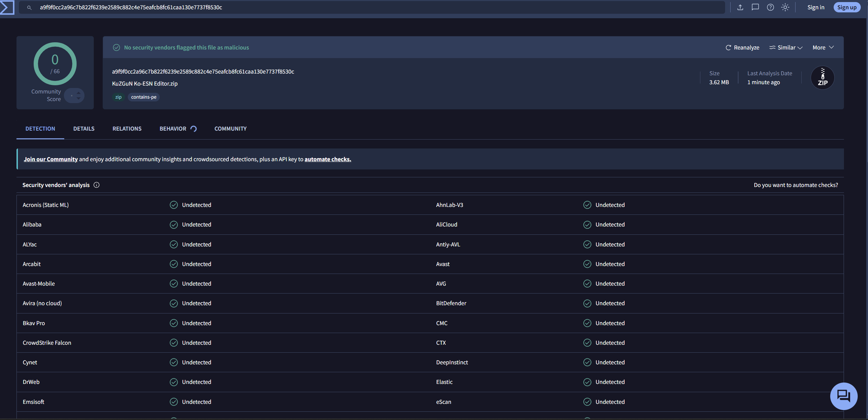Click AliCloud undetected check icon

click(587, 224)
